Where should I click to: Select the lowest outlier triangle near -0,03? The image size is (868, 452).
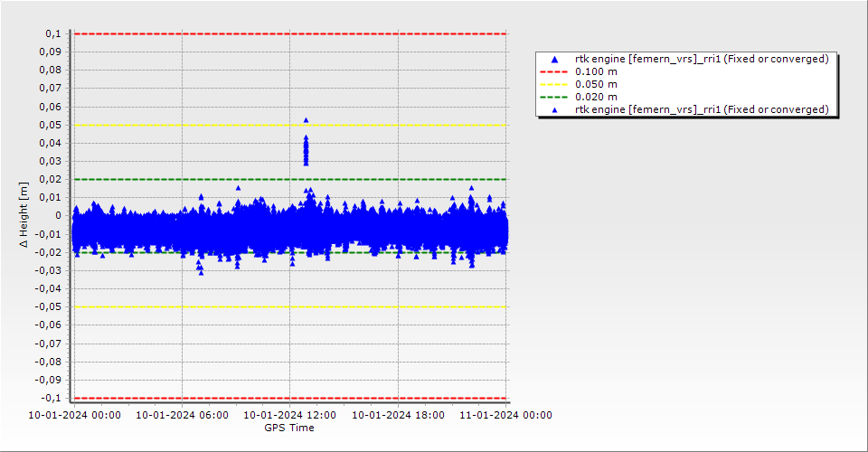(x=201, y=272)
